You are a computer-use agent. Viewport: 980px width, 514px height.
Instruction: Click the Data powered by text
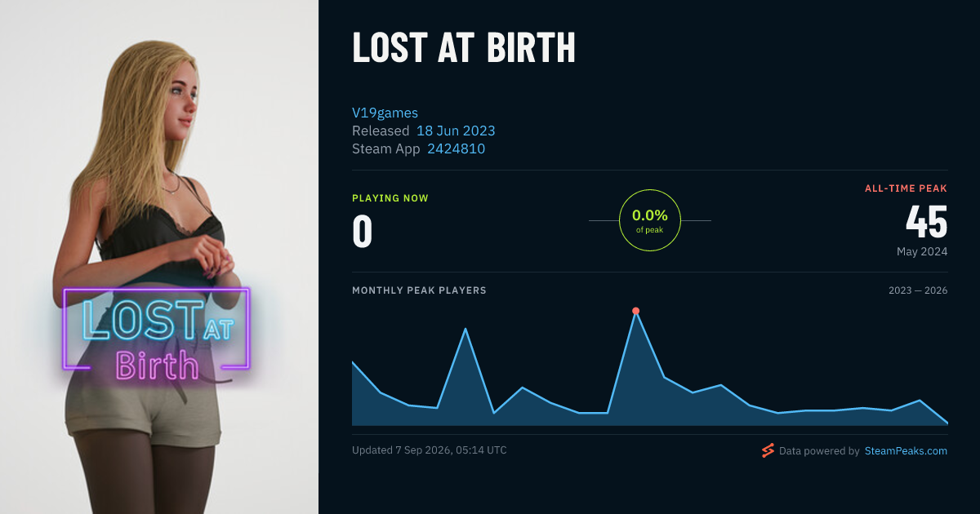click(819, 450)
